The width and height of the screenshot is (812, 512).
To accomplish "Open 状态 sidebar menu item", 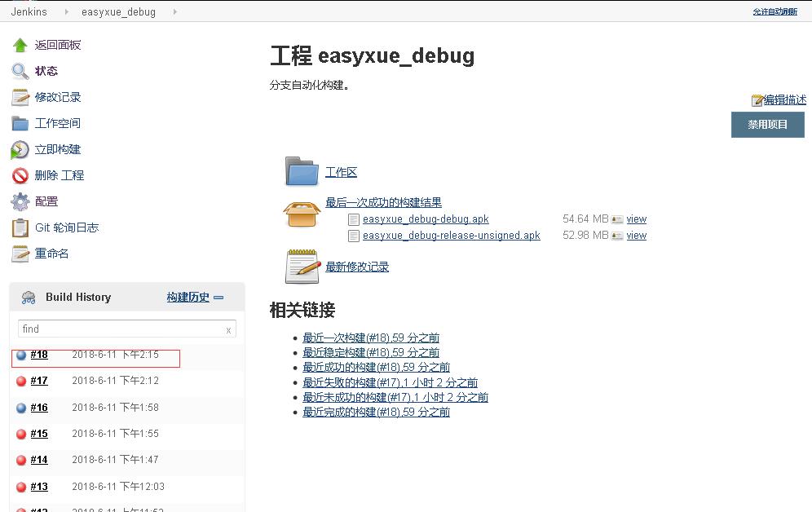I will click(x=46, y=72).
